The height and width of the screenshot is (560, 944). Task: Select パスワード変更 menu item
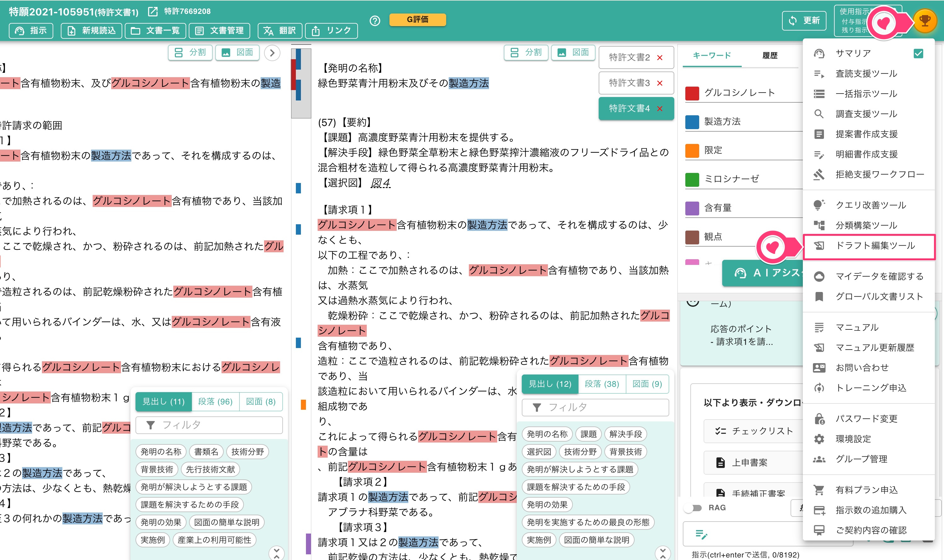[x=868, y=419]
